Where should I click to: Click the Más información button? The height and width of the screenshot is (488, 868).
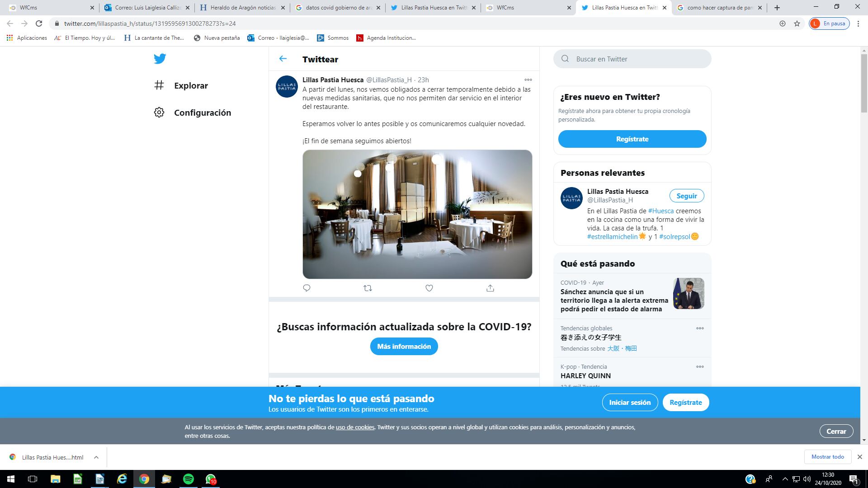point(404,347)
